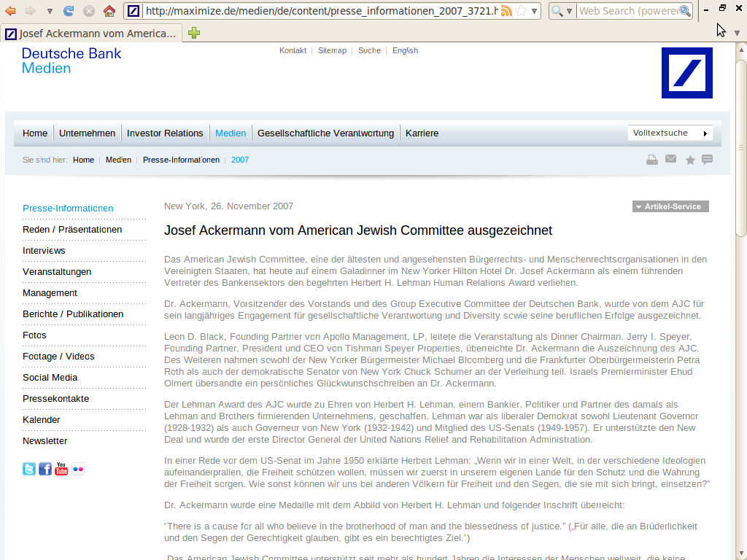Open Gesellschaftliche Verantwortung in navigation
The image size is (747, 560).
pos(326,133)
